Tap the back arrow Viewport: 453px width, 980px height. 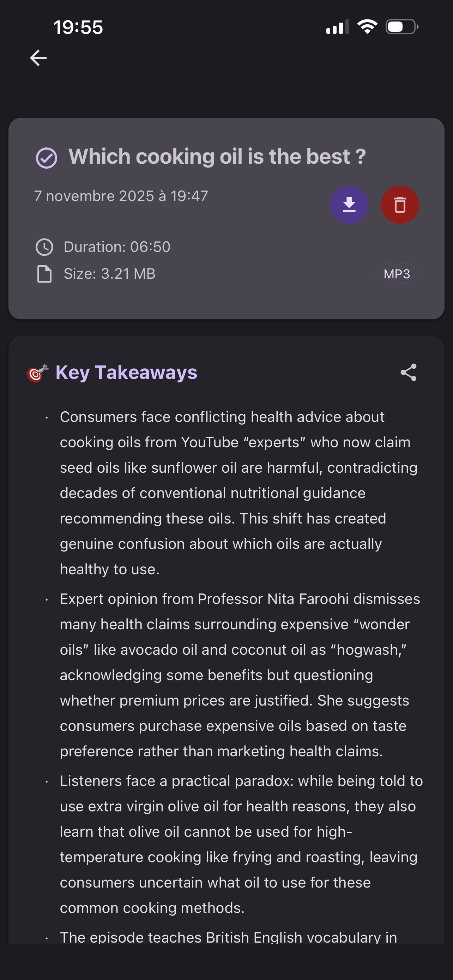click(38, 58)
